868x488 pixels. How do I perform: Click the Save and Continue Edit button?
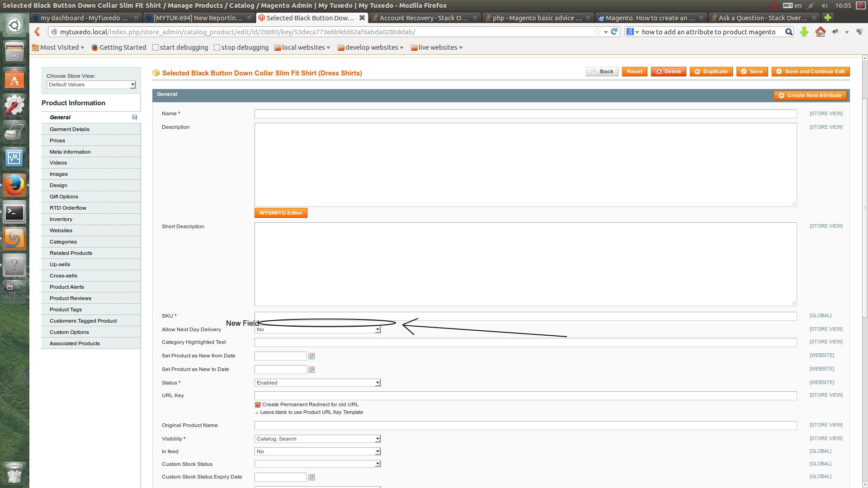coord(811,71)
